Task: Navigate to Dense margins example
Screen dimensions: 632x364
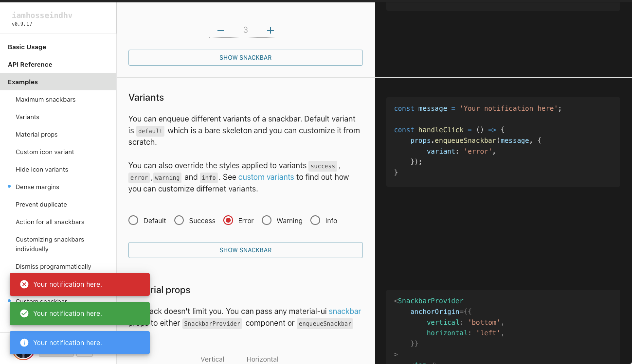Action: 37,187
